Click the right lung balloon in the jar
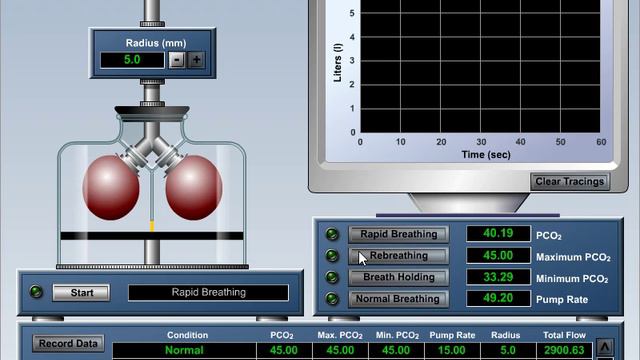This screenshot has height=360, width=640. [194, 187]
